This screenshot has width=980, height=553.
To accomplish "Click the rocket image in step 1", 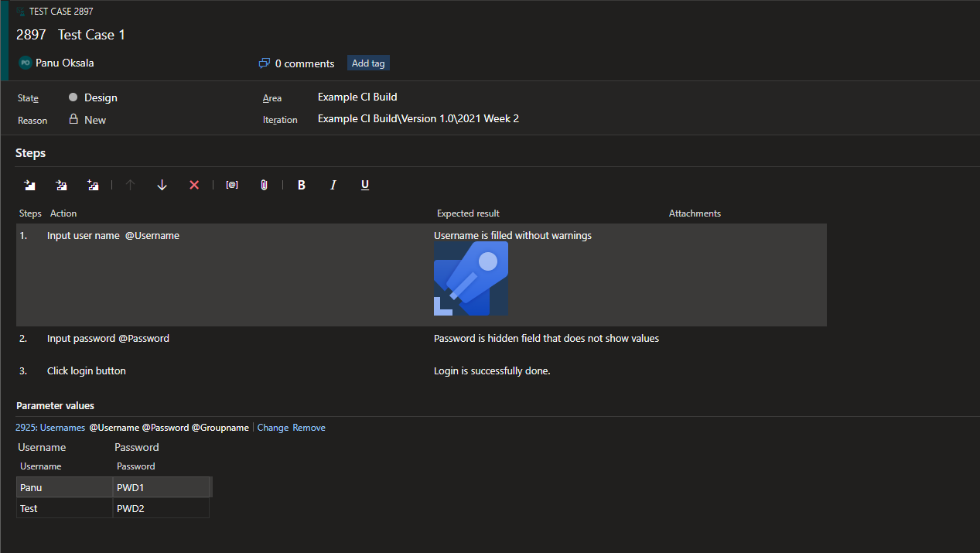I will [x=471, y=278].
